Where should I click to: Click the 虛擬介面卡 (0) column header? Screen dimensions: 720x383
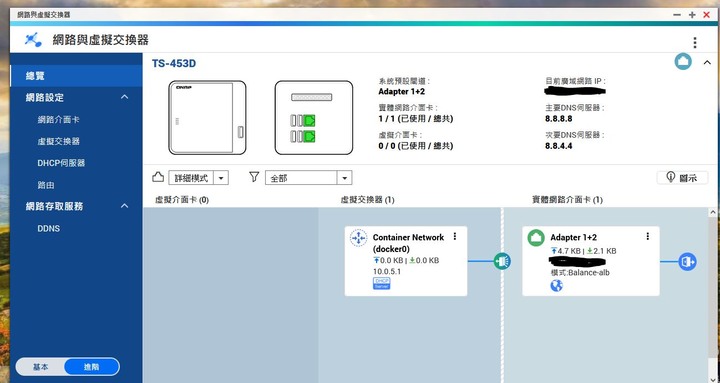[x=182, y=200]
